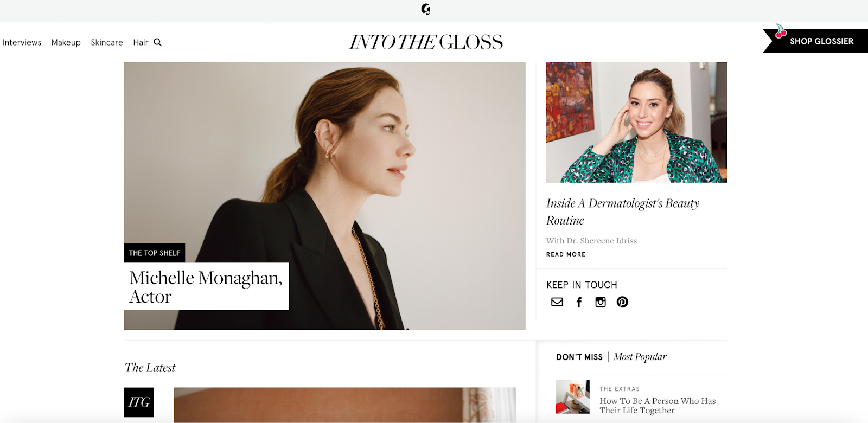This screenshot has width=868, height=423.
Task: Open the Instagram icon
Action: [601, 302]
